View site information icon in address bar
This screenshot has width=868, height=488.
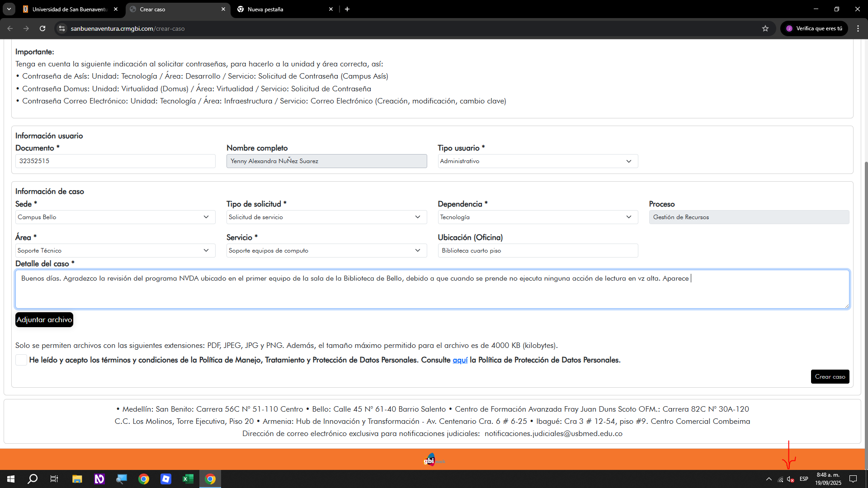62,28
